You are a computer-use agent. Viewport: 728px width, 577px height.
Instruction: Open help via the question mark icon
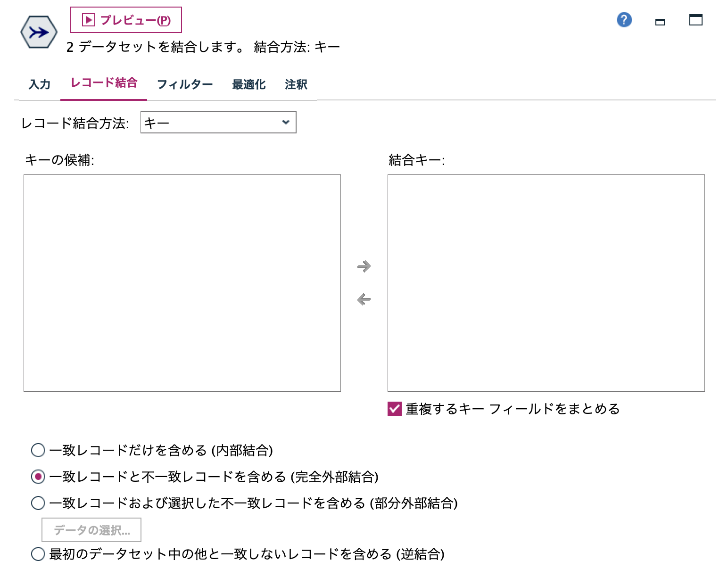(624, 20)
